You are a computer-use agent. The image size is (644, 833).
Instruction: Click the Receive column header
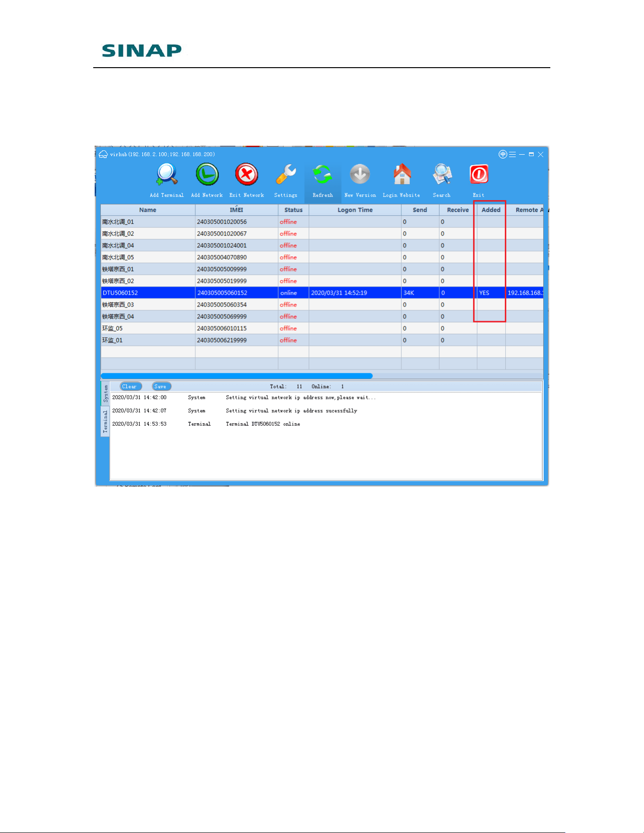point(458,210)
